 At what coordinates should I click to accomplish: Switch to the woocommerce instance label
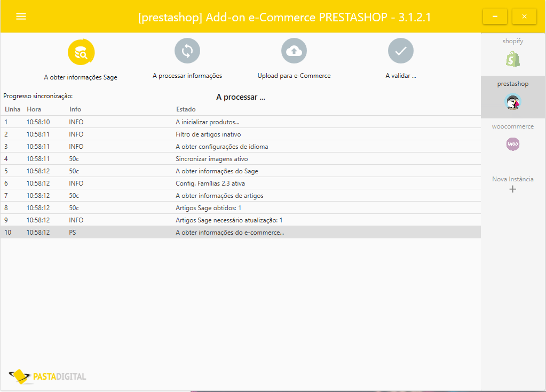click(x=512, y=126)
